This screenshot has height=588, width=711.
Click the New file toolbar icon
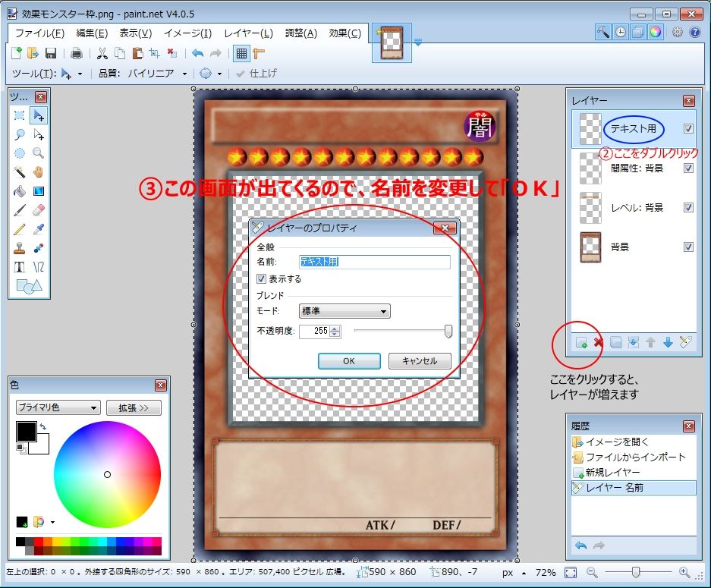pyautogui.click(x=17, y=54)
